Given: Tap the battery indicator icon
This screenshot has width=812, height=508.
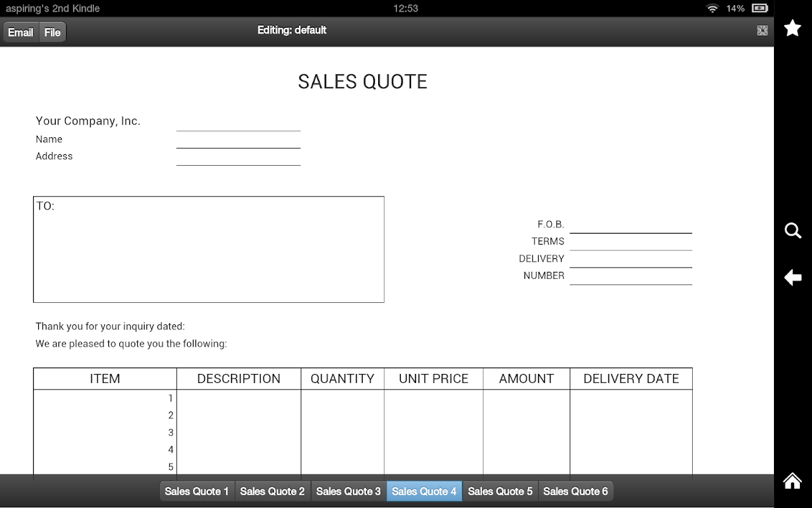Looking at the screenshot, I should click(x=759, y=8).
